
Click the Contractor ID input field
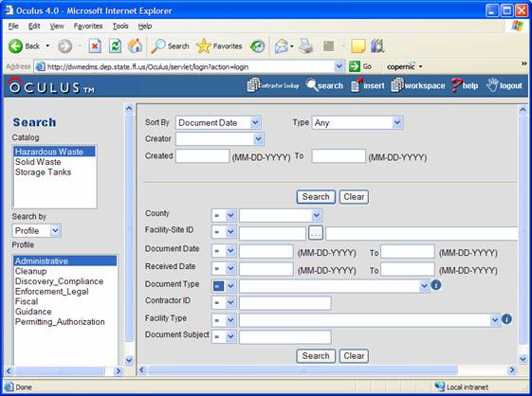[x=285, y=303]
